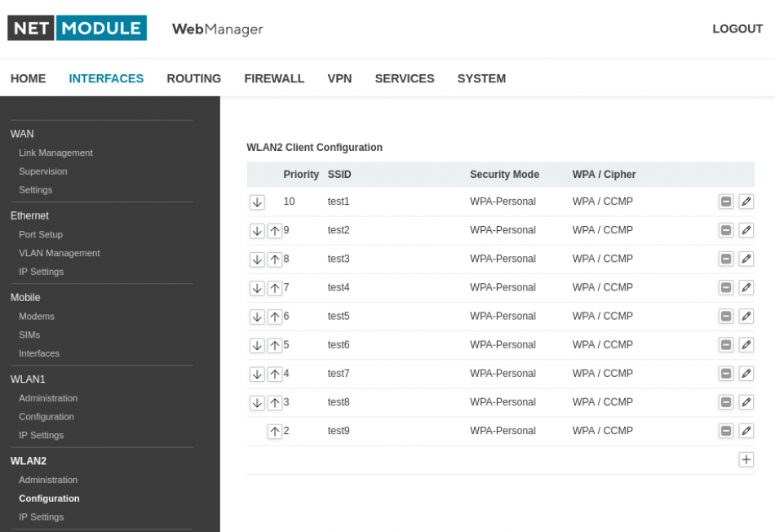
Task: Move test8 up in priority
Action: click(x=275, y=402)
